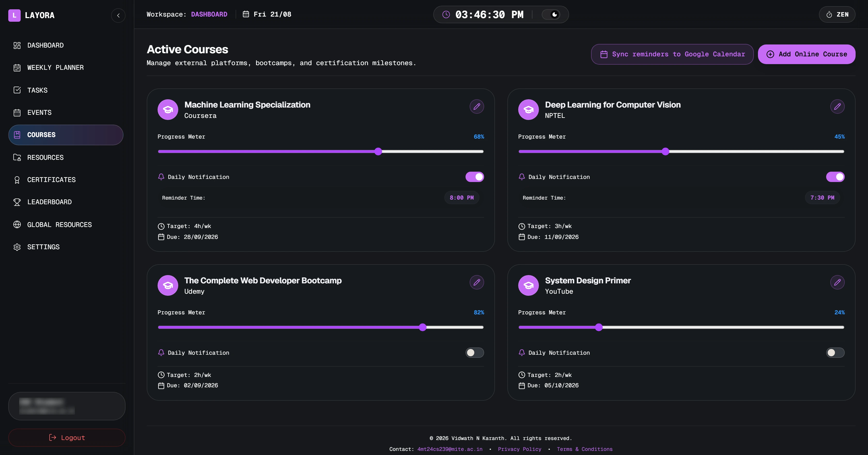Click Web Developer Bootcamp progress slider handle
This screenshot has height=455, width=868.
click(x=423, y=327)
